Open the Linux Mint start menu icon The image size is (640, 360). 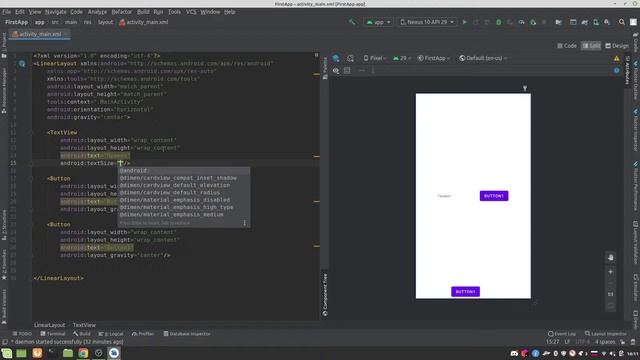click(7, 353)
